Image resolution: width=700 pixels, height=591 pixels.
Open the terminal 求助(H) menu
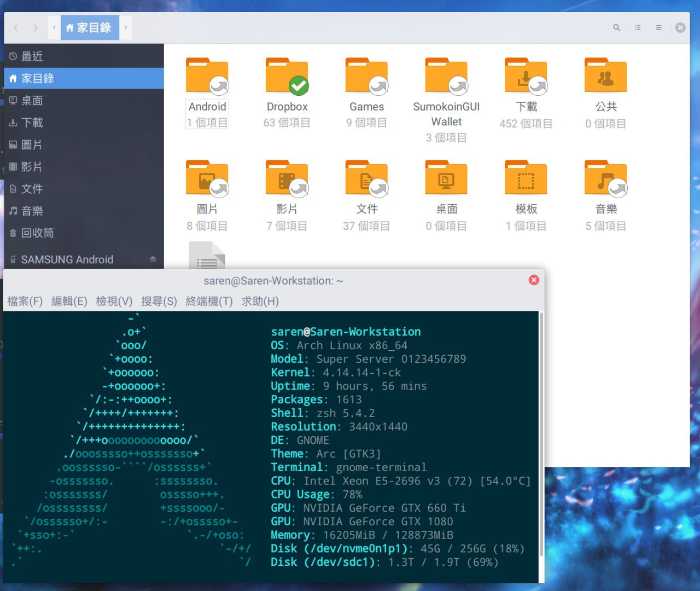coord(260,301)
